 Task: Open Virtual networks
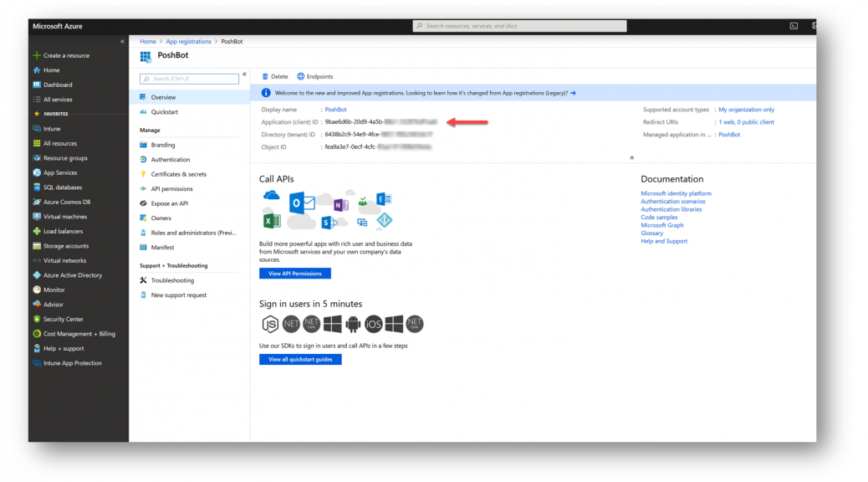click(x=64, y=260)
